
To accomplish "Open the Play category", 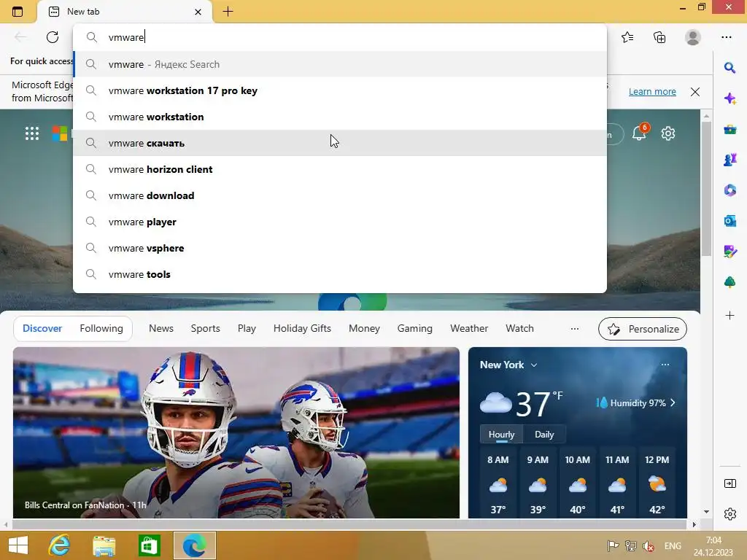I will [247, 329].
